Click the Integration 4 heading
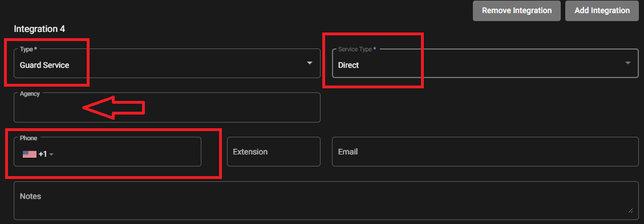Viewport: 644px width, 224px height. tap(39, 29)
